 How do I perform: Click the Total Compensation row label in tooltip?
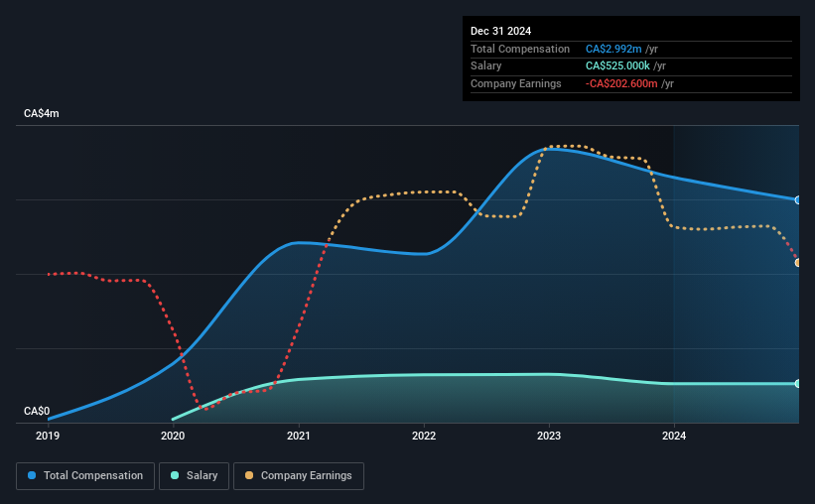[520, 49]
